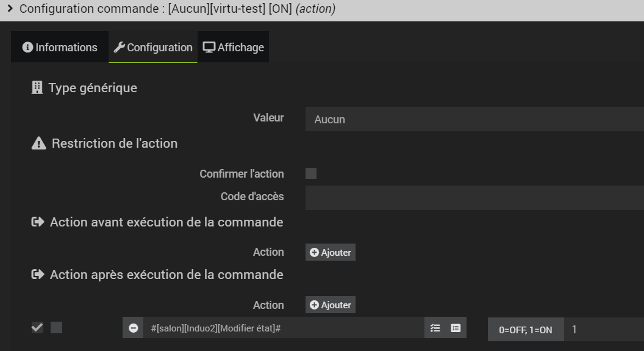Tick the unchecked box in action row
Viewport: 644px width, 351px height.
pyautogui.click(x=56, y=328)
